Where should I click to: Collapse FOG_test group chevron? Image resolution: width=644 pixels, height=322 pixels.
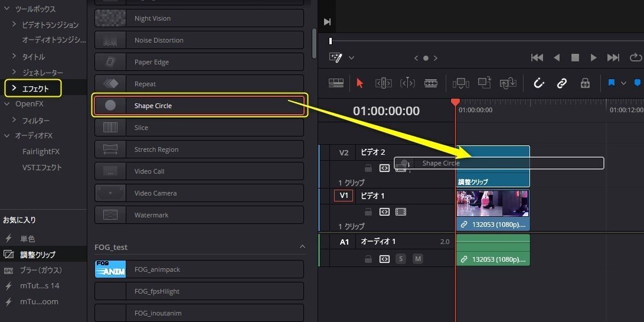[x=302, y=247]
